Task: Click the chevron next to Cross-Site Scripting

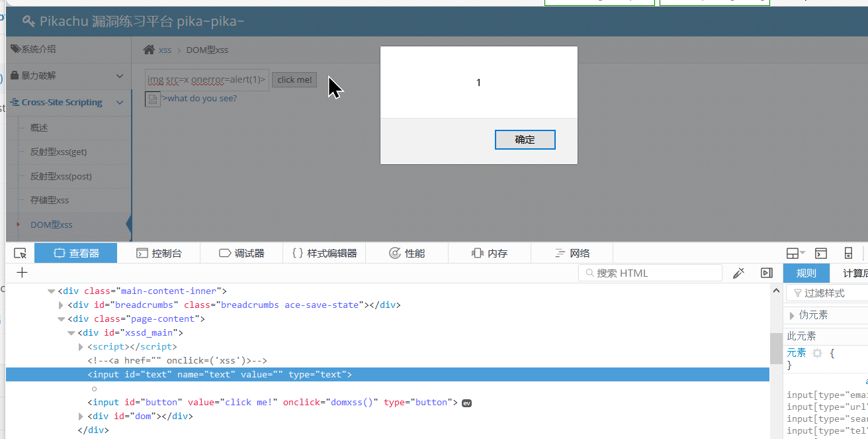Action: click(120, 103)
